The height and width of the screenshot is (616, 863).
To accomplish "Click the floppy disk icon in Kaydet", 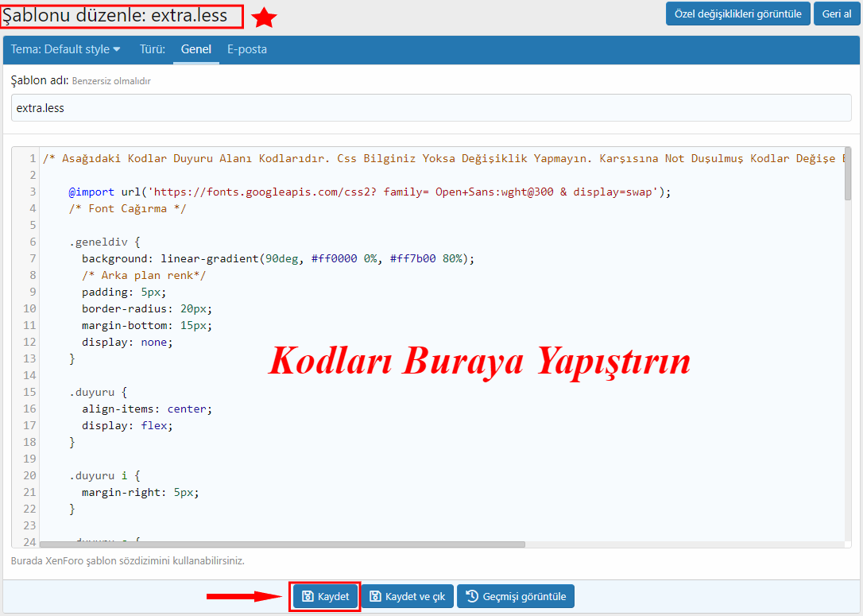I will [307, 596].
